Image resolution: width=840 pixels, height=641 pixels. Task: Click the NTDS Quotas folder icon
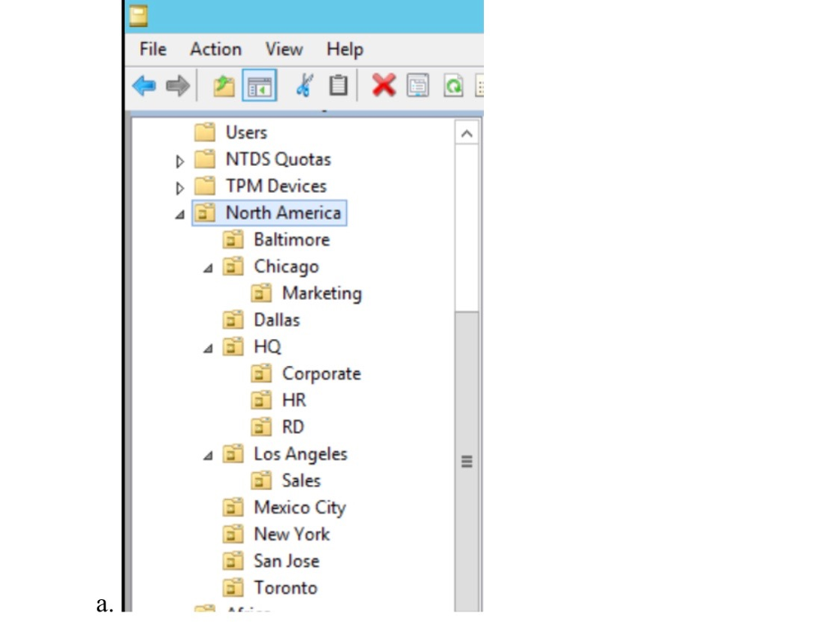pyautogui.click(x=204, y=158)
